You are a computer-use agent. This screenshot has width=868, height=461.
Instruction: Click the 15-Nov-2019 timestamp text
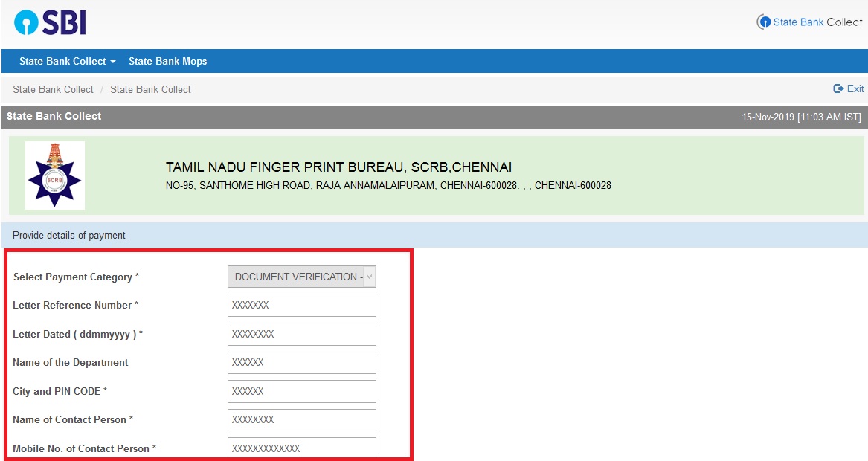[801, 117]
